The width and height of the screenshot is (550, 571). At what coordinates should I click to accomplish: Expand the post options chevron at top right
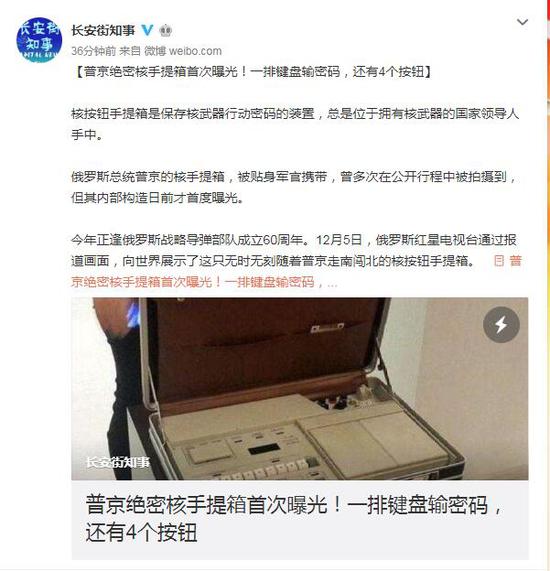[x=522, y=23]
